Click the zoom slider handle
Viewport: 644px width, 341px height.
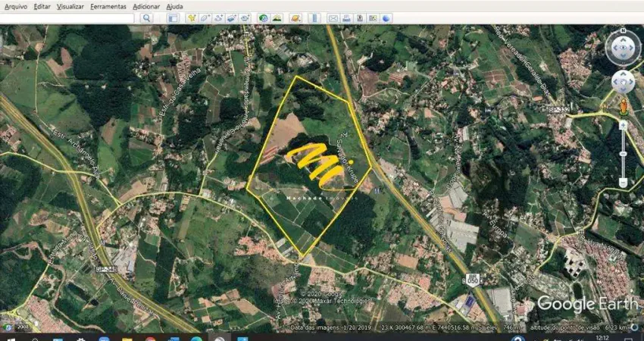(x=623, y=154)
